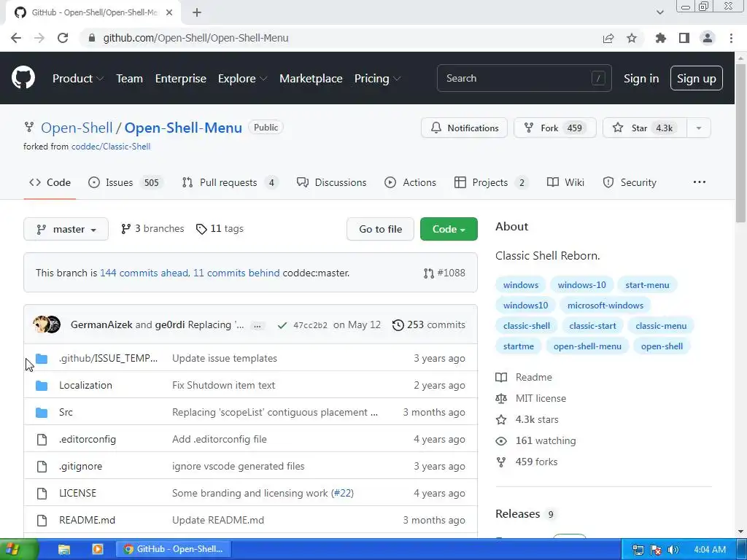This screenshot has width=747, height=560.
Task: Open the LICENSE file
Action: [77, 493]
